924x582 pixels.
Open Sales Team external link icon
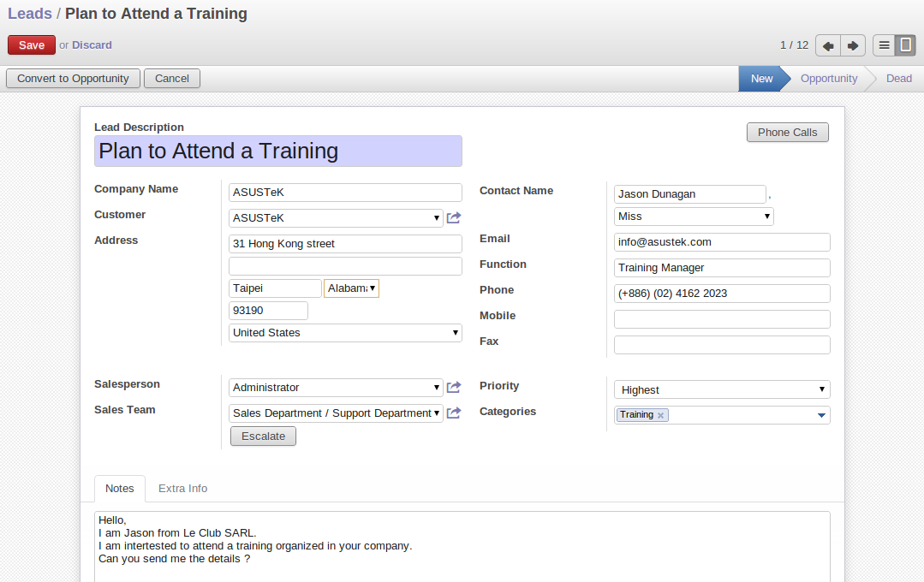pos(454,413)
